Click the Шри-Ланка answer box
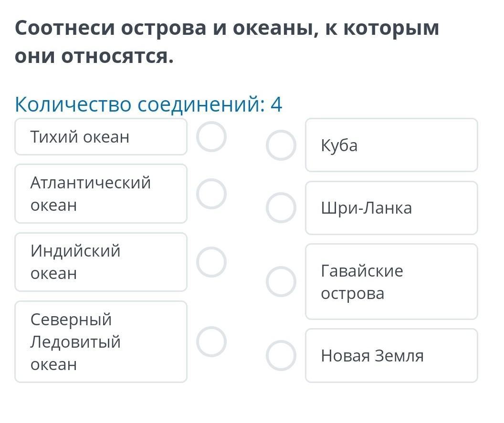Screen dimensions: 504x423 pos(391,208)
